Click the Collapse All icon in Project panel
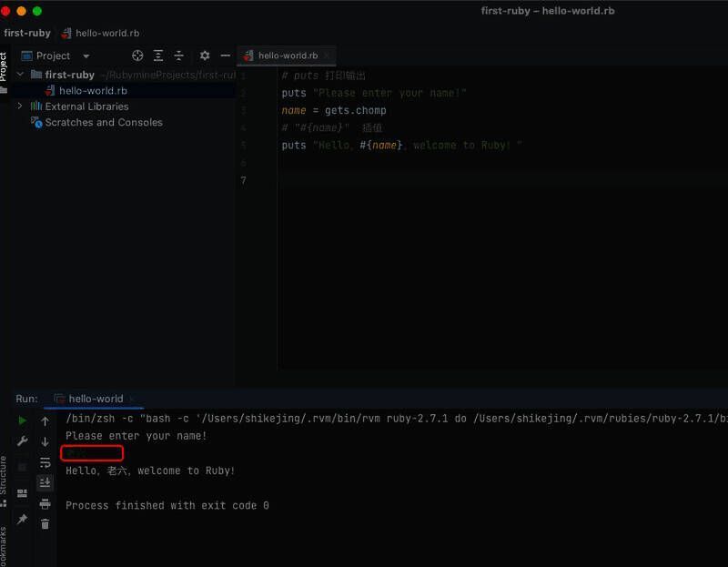 pos(178,56)
